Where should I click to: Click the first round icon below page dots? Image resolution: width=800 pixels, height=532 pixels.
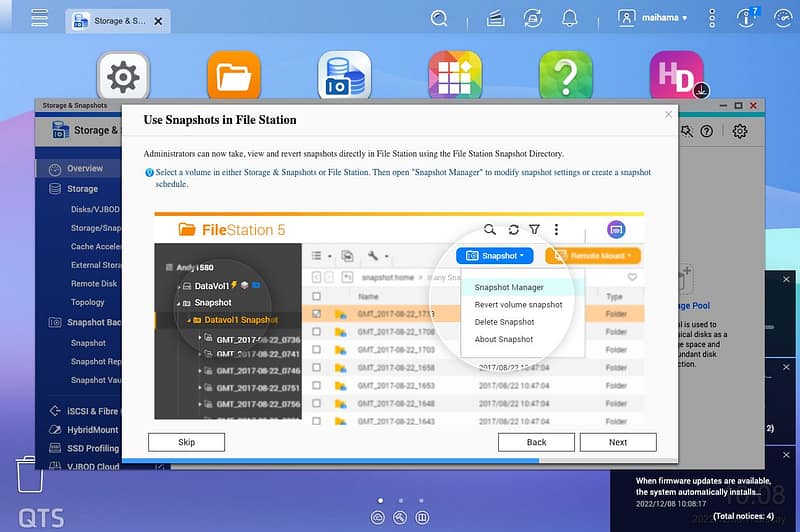coord(378,518)
